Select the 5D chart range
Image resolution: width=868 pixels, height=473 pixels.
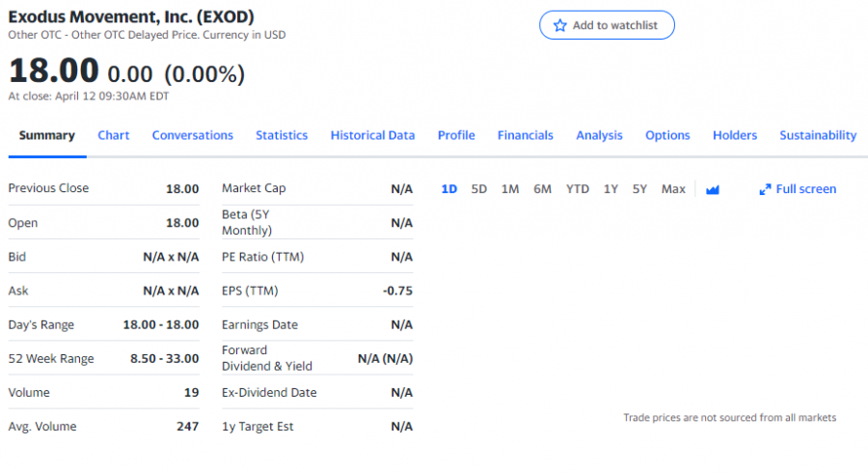tap(479, 189)
